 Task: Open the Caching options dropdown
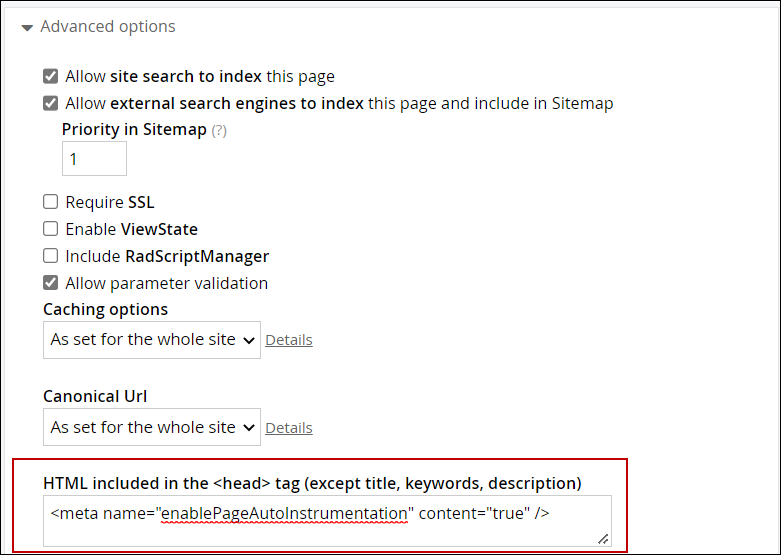151,340
